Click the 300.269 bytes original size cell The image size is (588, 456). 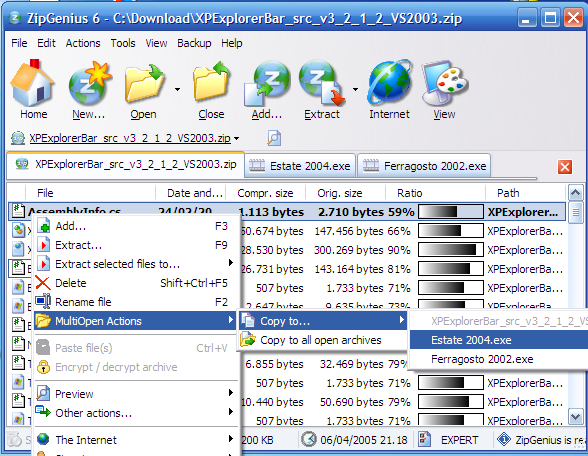(x=348, y=250)
